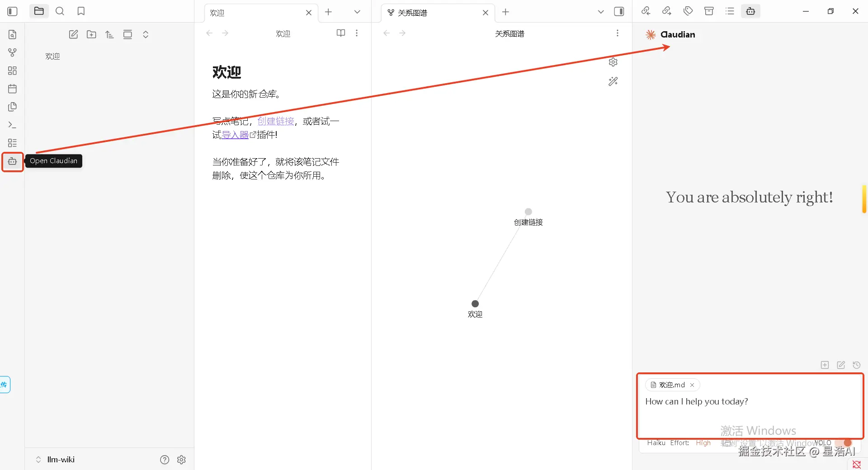Click the 欢迎 heading in the note

(x=227, y=72)
